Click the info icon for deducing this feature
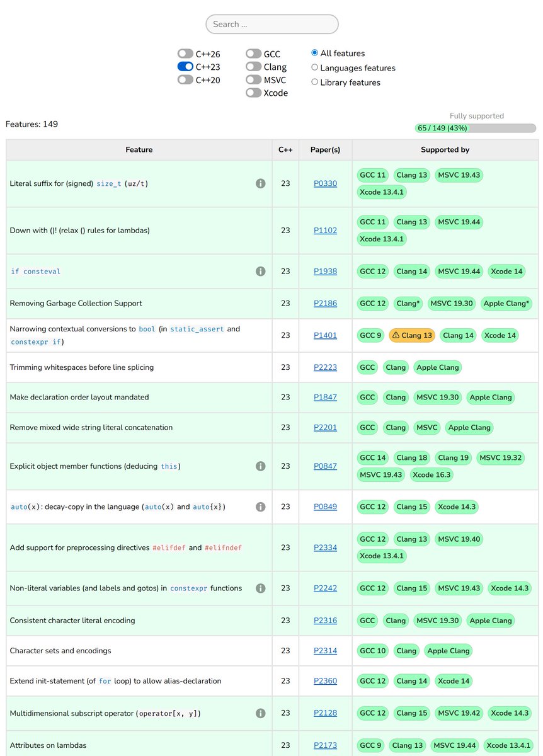543x756 pixels. click(x=260, y=466)
